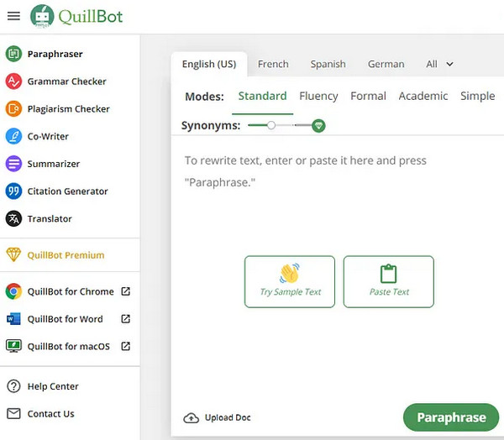
Task: Open the QuillBot for Chrome link
Action: click(x=71, y=291)
